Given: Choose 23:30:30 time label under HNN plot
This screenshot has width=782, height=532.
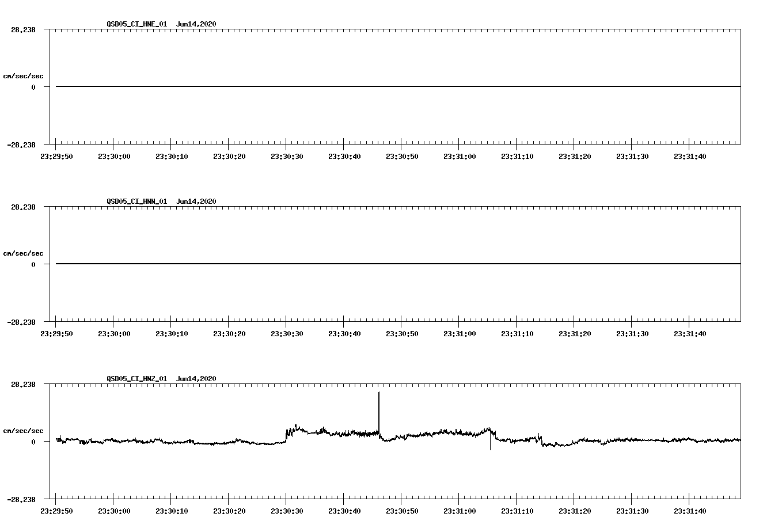Looking at the screenshot, I should point(287,334).
